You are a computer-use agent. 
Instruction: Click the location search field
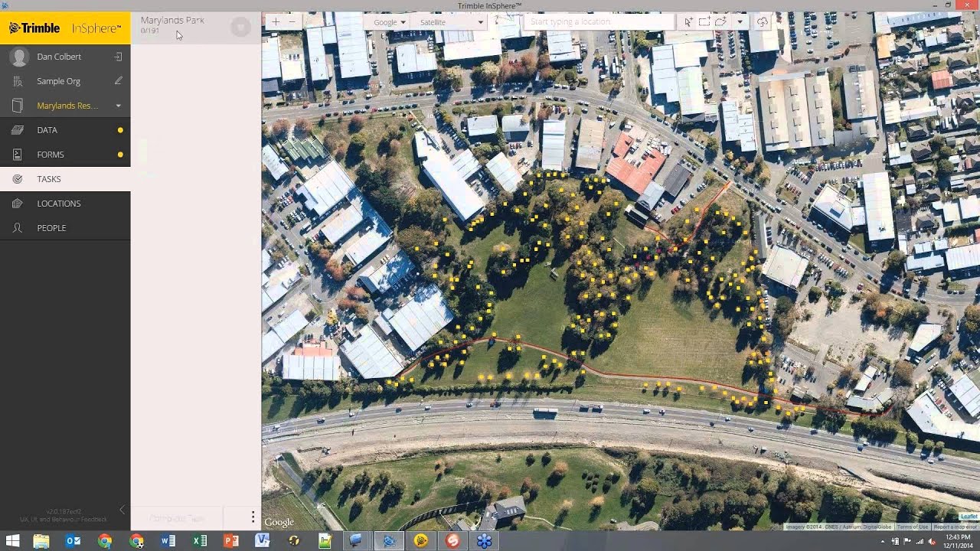tap(600, 22)
